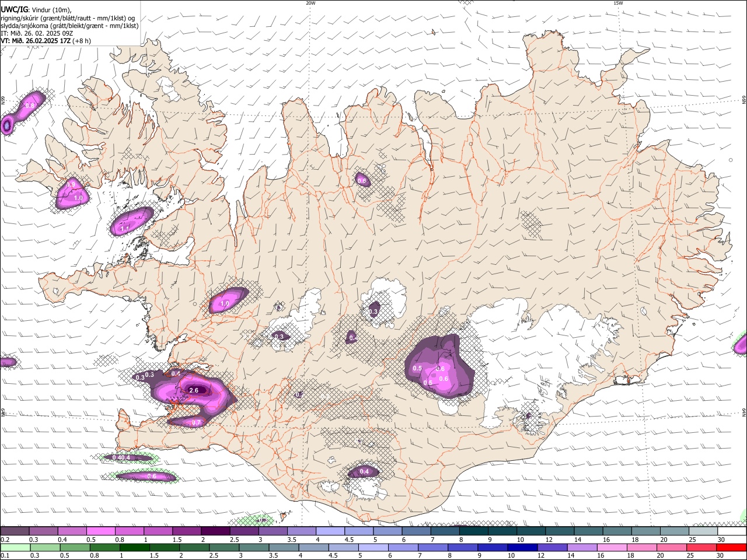
Task: Click the 'rigning/skúrir' legend description line
Action: click(68, 17)
